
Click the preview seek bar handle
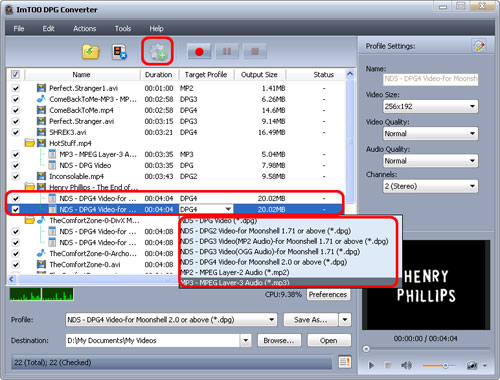coord(366,349)
